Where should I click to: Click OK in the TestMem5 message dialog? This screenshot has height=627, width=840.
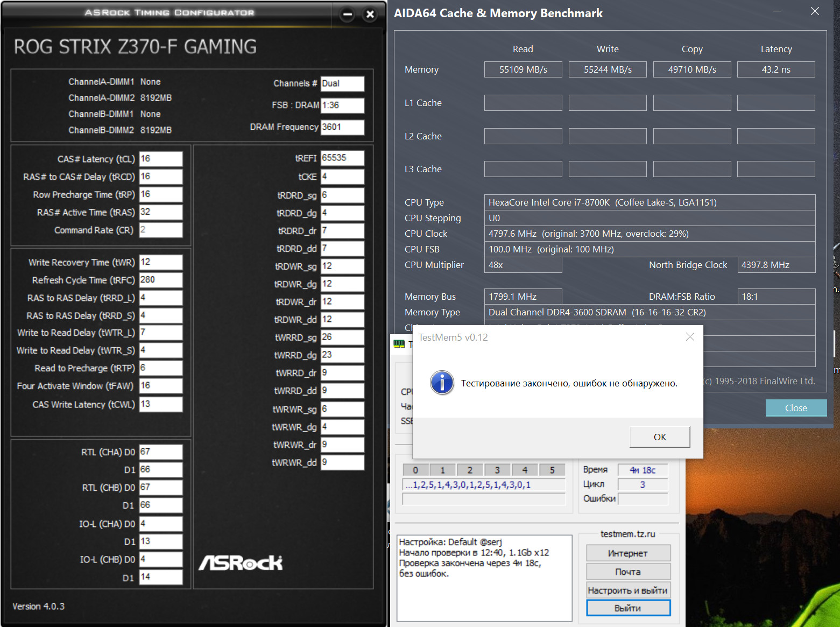pyautogui.click(x=660, y=437)
